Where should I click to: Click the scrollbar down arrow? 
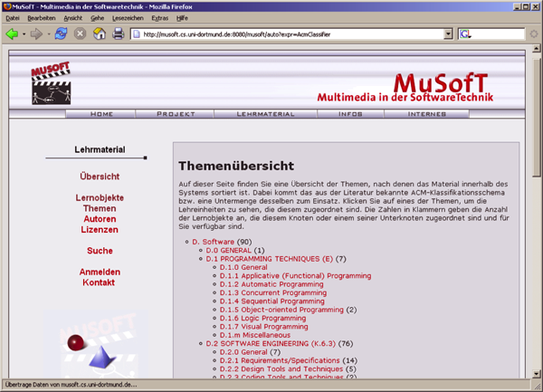tap(537, 374)
